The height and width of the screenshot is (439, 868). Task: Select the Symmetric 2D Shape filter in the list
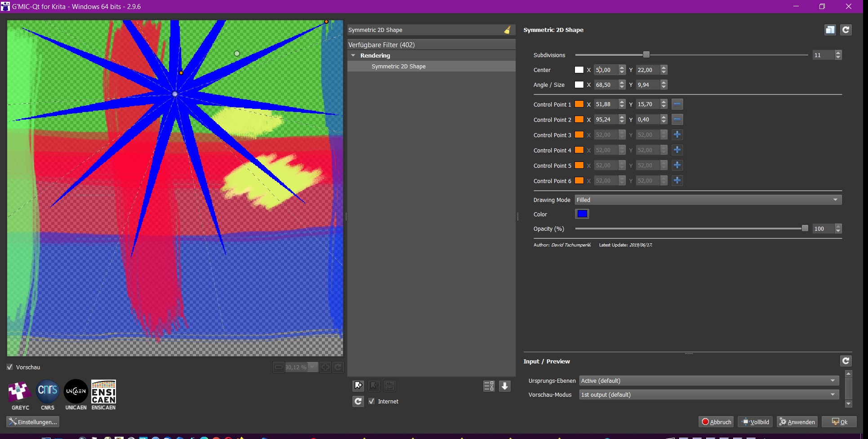click(x=398, y=66)
